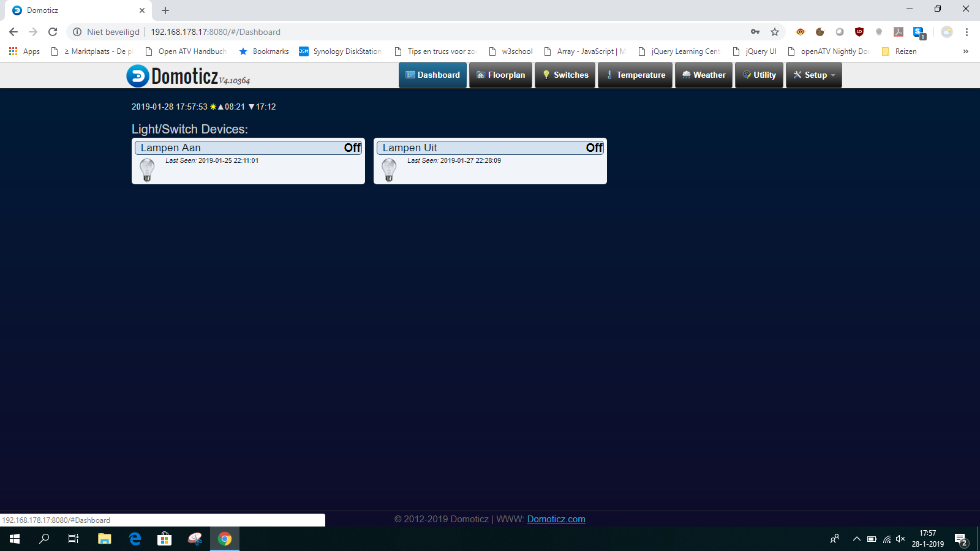This screenshot has height=551, width=980.
Task: Open the Windows Start menu
Action: pyautogui.click(x=15, y=539)
